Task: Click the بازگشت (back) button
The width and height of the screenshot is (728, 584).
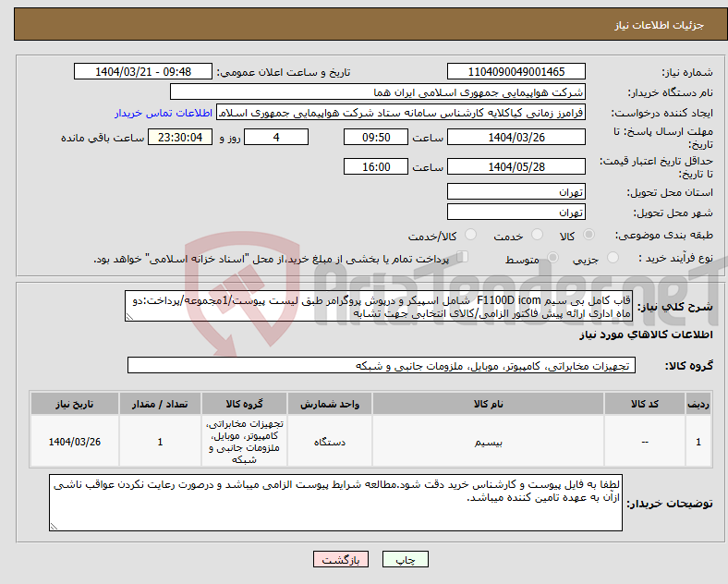Action: [341, 559]
